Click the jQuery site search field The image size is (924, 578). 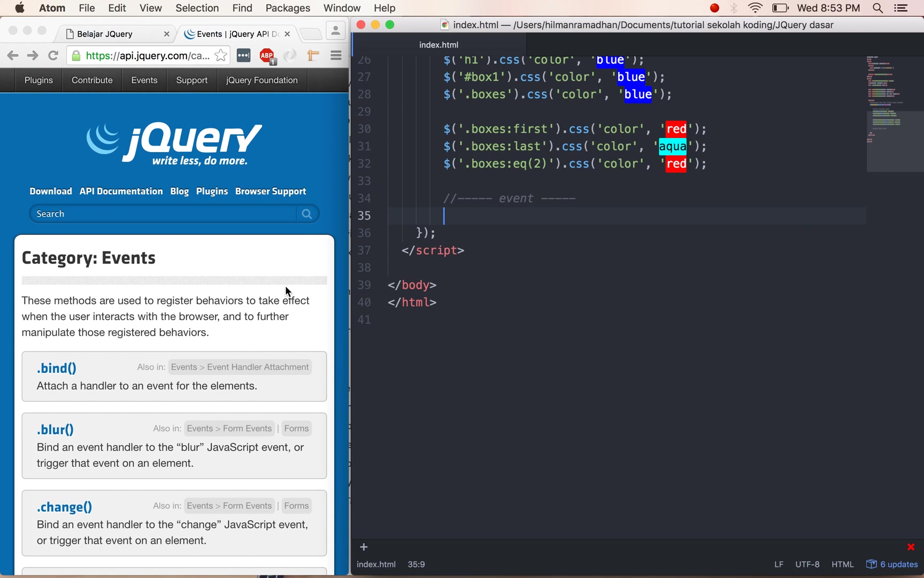click(x=163, y=214)
